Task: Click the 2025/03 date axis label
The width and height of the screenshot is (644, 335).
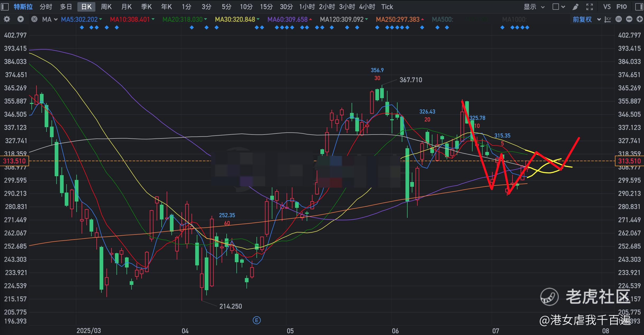Action: (88, 331)
